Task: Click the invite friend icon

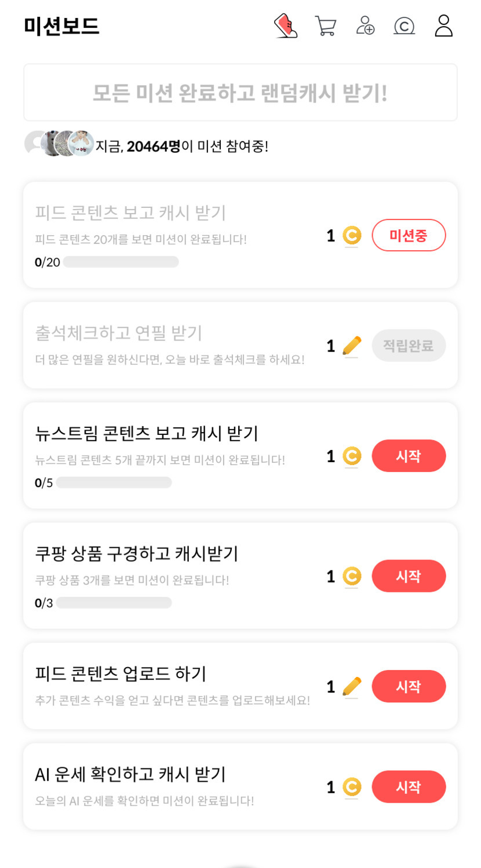Action: pos(365,26)
